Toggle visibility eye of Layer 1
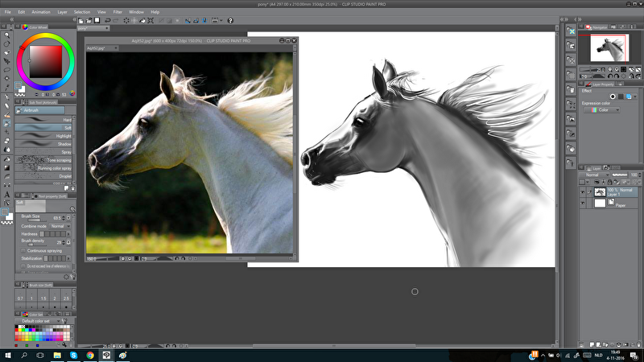 click(x=582, y=192)
